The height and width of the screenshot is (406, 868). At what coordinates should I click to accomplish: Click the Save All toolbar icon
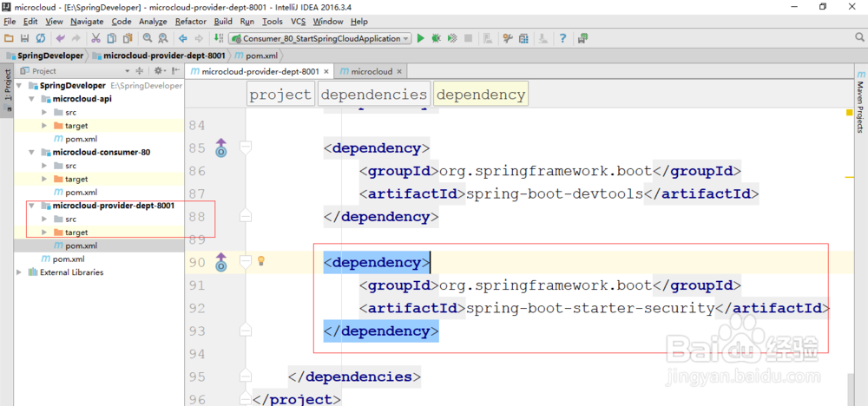point(24,38)
